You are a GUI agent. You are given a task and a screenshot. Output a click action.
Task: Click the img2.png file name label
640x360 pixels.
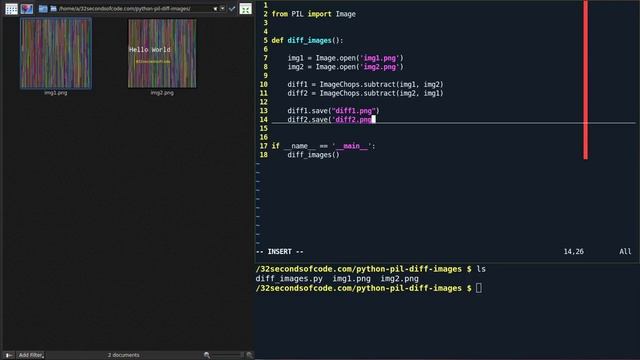[162, 93]
